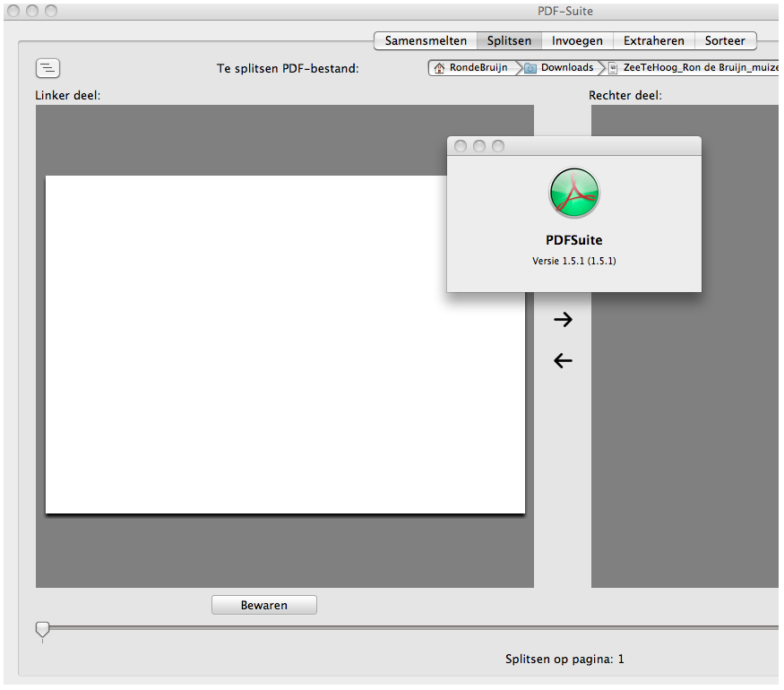The height and width of the screenshot is (690, 784).
Task: Select the Splitsen tab
Action: click(x=509, y=40)
